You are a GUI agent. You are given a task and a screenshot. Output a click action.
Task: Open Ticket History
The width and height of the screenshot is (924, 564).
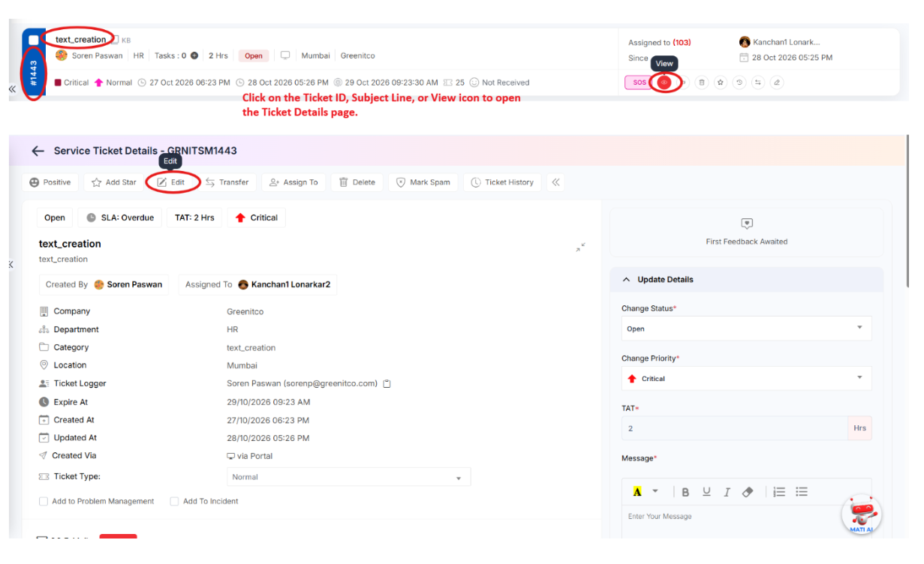[x=502, y=182]
